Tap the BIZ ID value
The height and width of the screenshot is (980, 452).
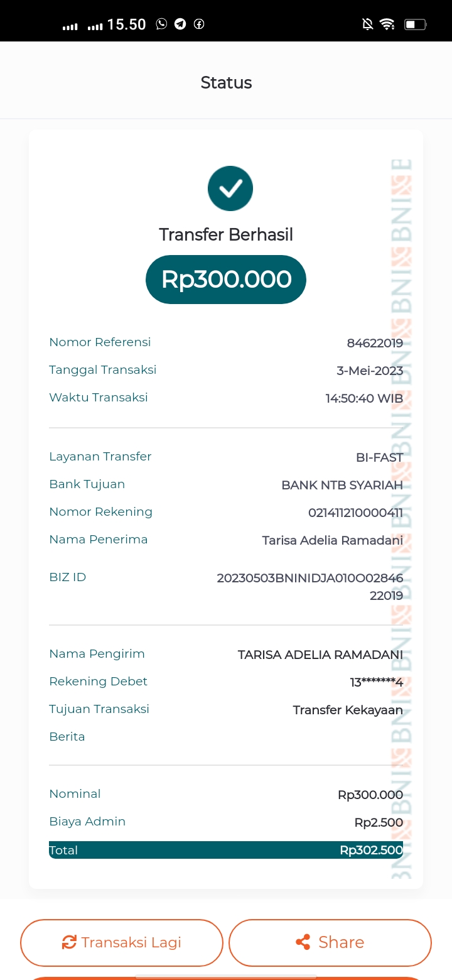point(310,586)
